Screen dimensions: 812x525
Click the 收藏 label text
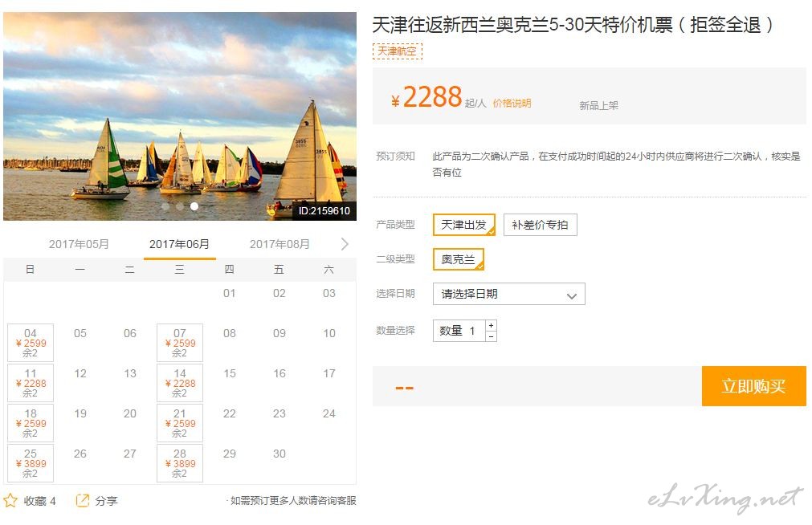pos(35,501)
